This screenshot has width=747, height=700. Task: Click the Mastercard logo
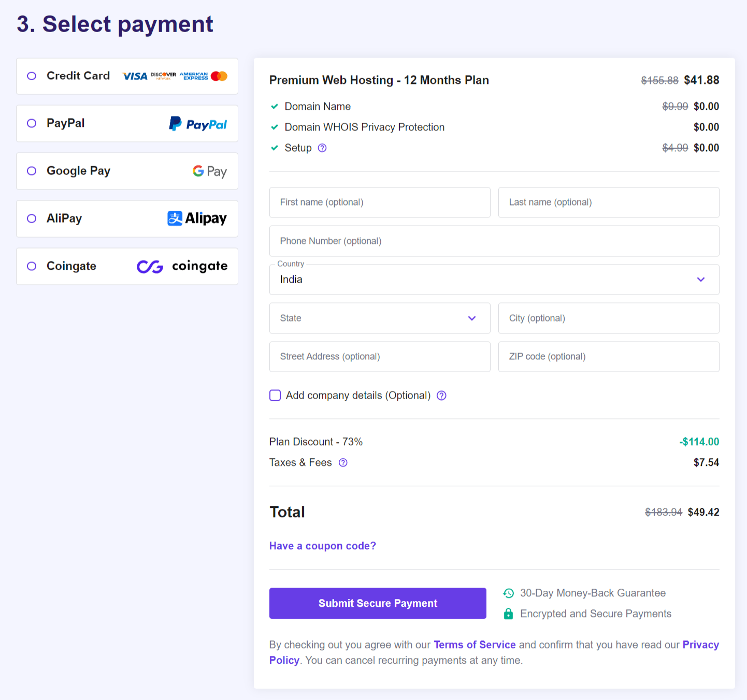(218, 76)
